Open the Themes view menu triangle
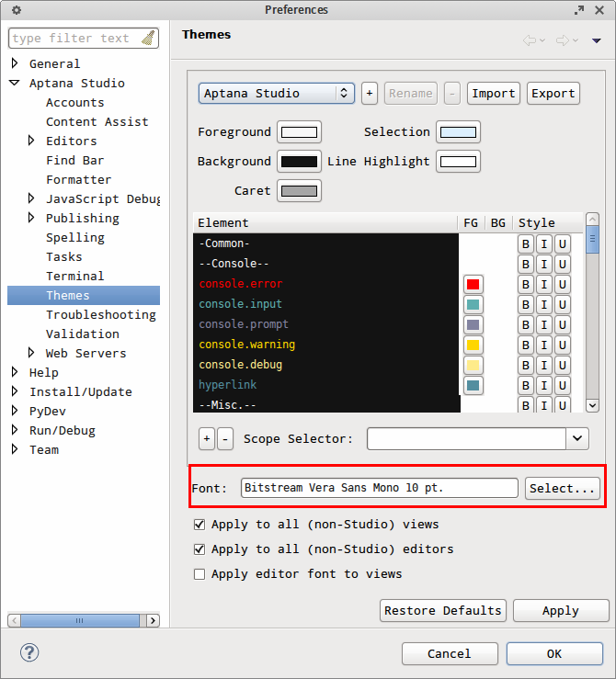The image size is (616, 679). point(597,40)
